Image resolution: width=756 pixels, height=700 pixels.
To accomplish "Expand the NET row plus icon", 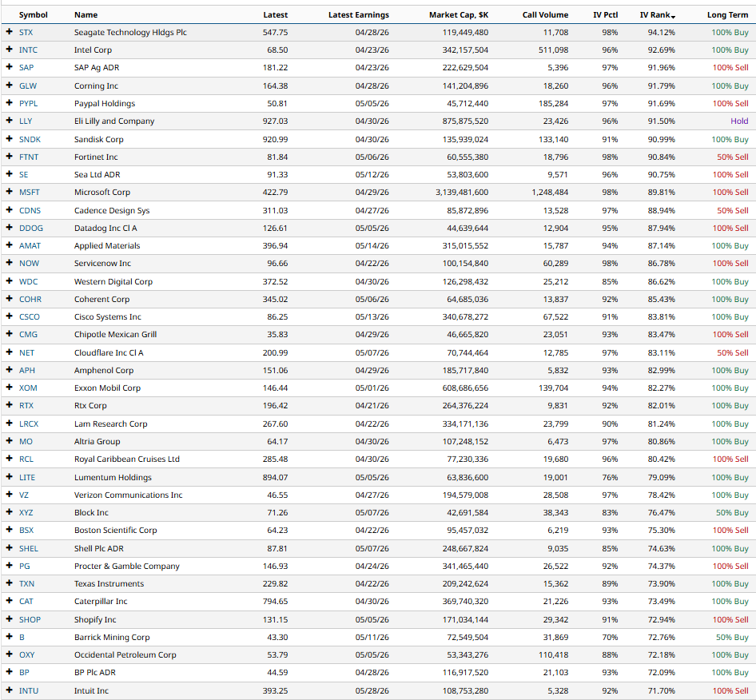I will click(9, 352).
